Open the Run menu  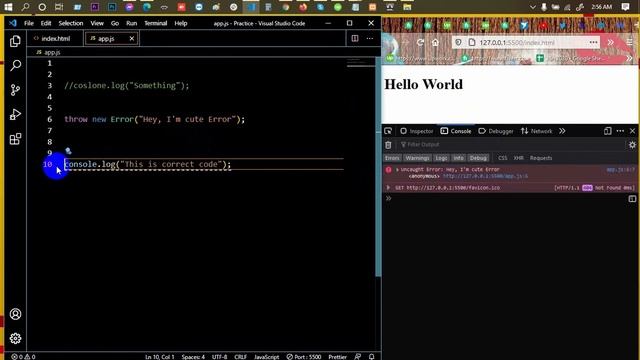pos(131,23)
